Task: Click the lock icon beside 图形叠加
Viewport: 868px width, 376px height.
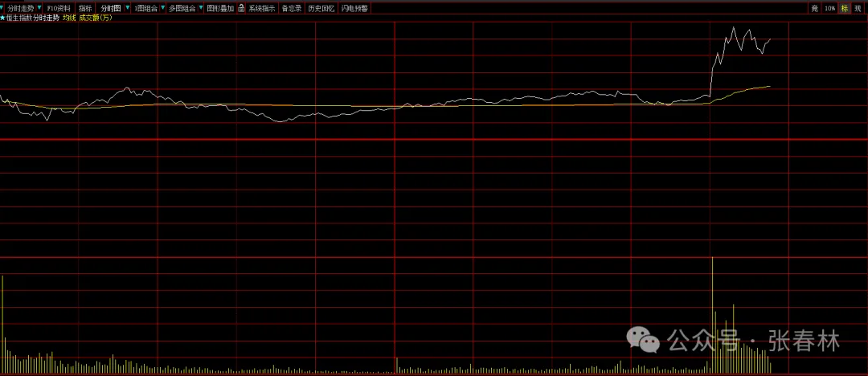Action: [x=241, y=8]
